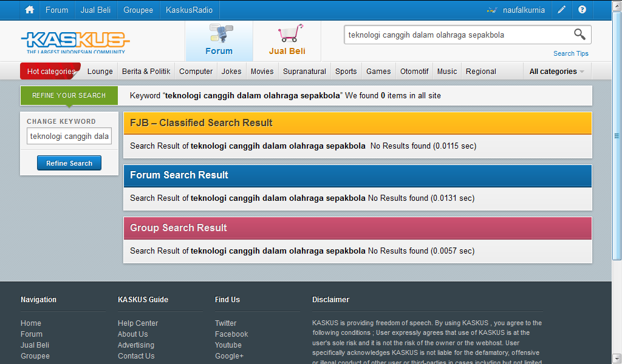
Task: Open Home in footer Navigation
Action: (x=31, y=323)
